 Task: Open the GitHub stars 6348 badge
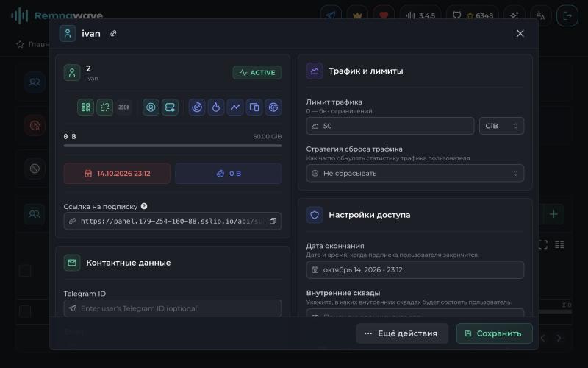pyautogui.click(x=473, y=15)
